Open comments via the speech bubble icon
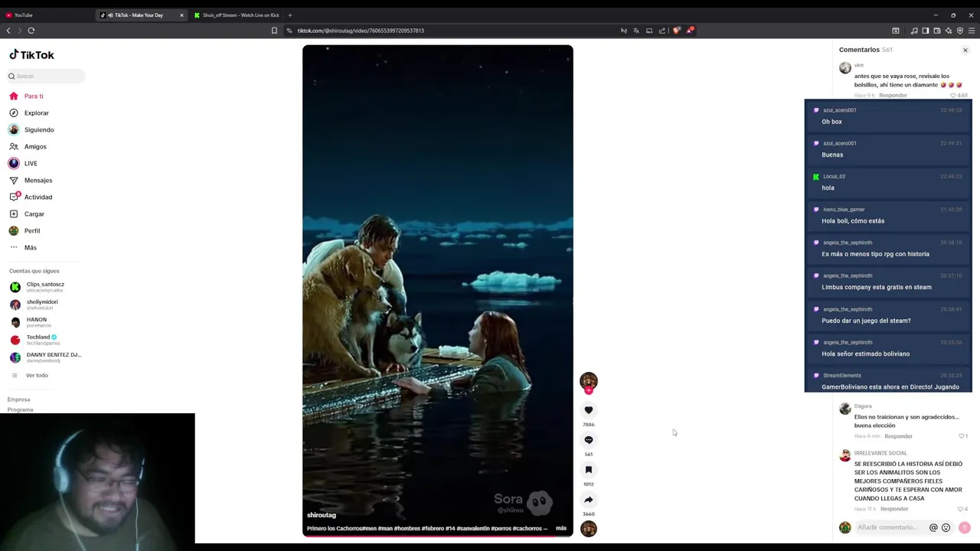Image resolution: width=980 pixels, height=551 pixels. click(x=588, y=440)
